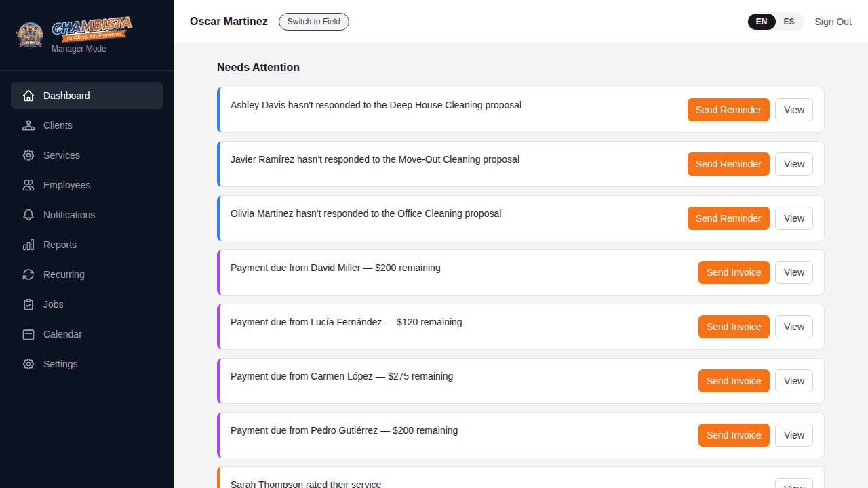
Task: Switch language to ES
Action: (789, 22)
